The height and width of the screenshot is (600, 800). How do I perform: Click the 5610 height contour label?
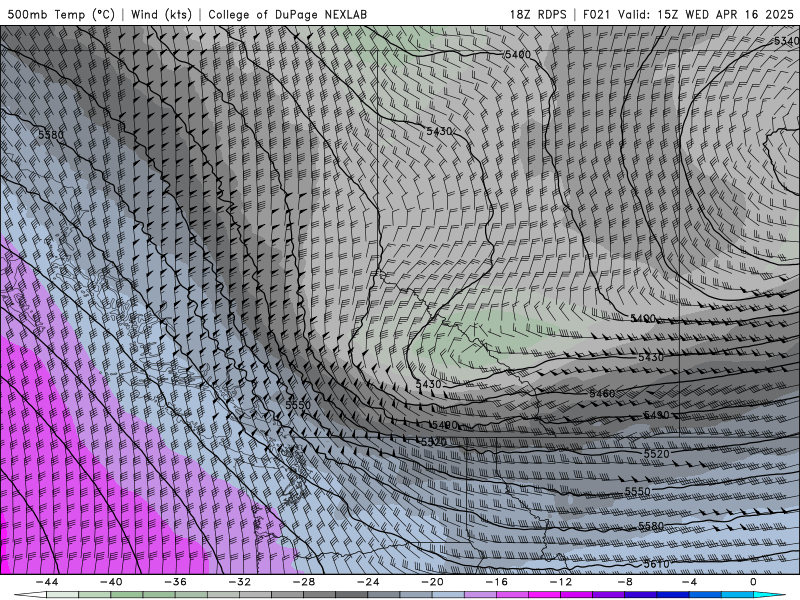pos(656,564)
